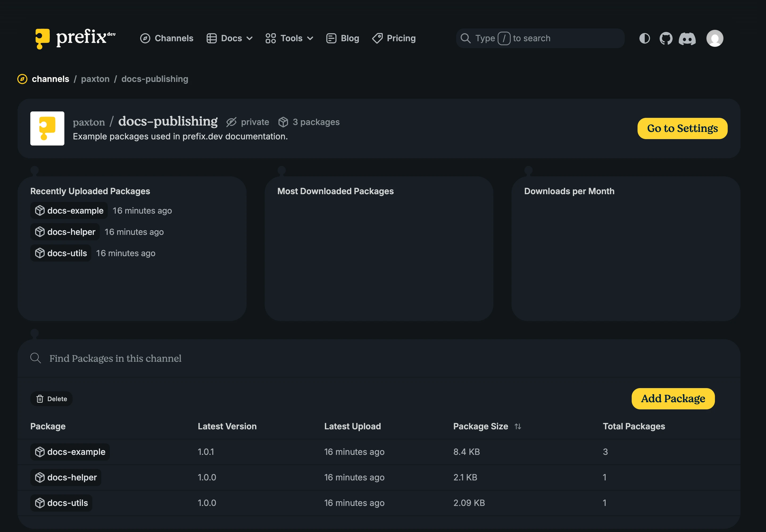
Task: Click the 'private' label in channel header
Action: [255, 122]
